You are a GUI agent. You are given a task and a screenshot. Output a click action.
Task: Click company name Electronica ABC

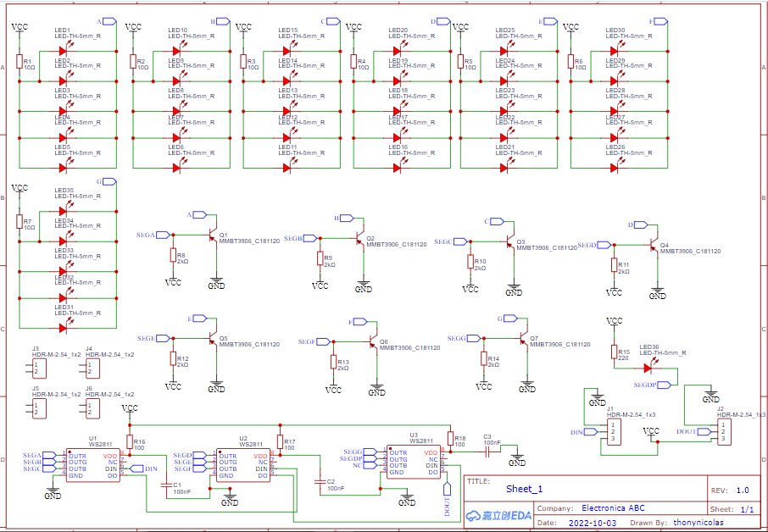coord(613,507)
